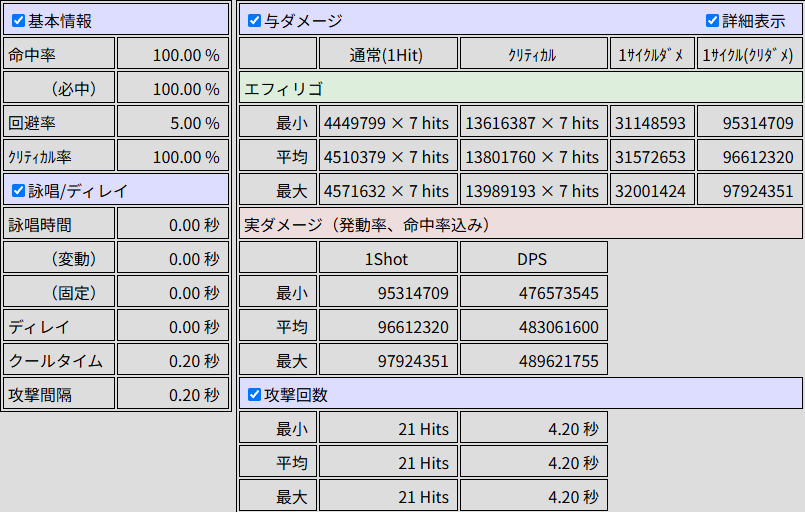Uncheck the 攻撃回数 checkbox
805x512 pixels.
(254, 394)
